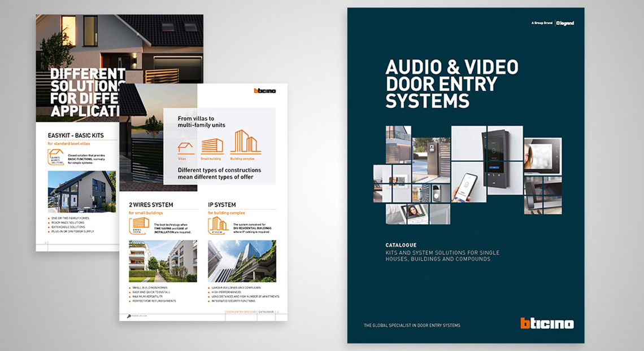Click the bticino logo on white page
The width and height of the screenshot is (644, 351).
[264, 91]
